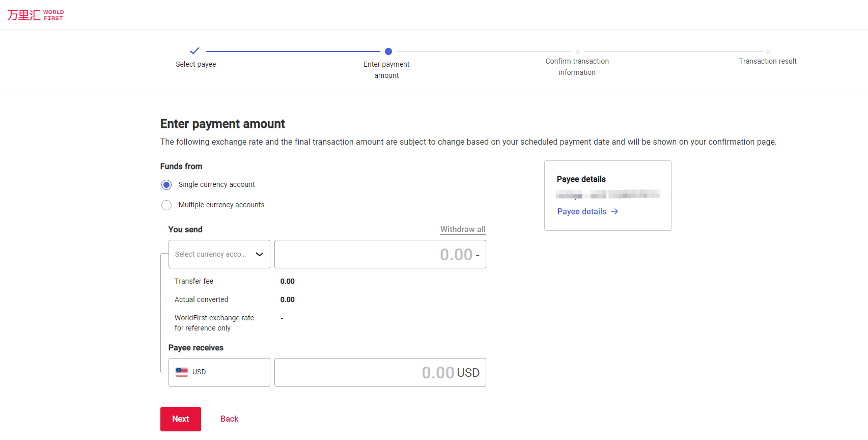
Task: Click the arrow icon beside Payee details
Action: [614, 211]
